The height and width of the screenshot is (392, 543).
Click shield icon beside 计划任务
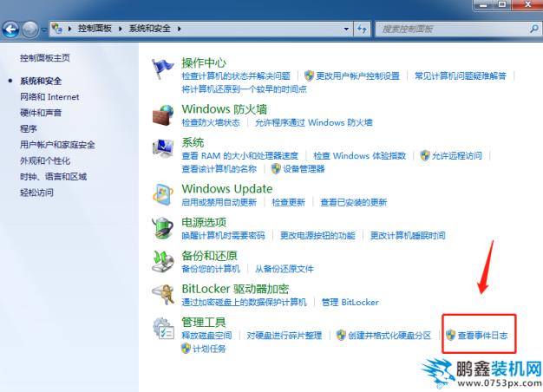tap(186, 348)
